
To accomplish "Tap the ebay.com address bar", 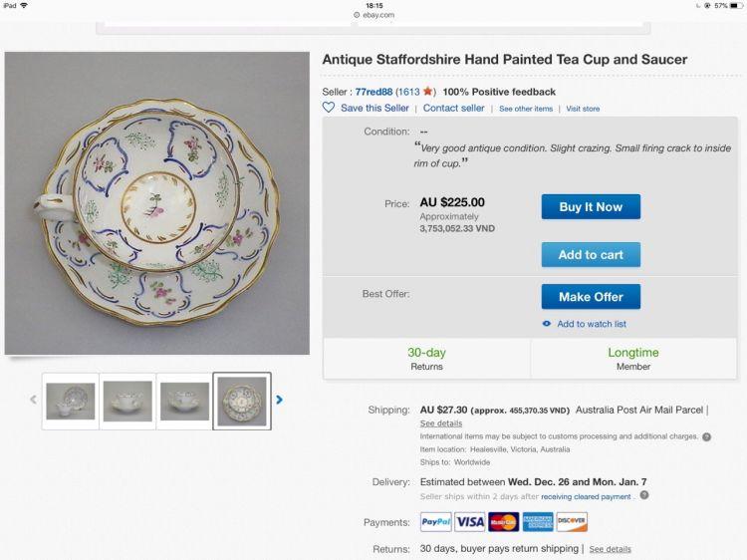I will point(373,15).
